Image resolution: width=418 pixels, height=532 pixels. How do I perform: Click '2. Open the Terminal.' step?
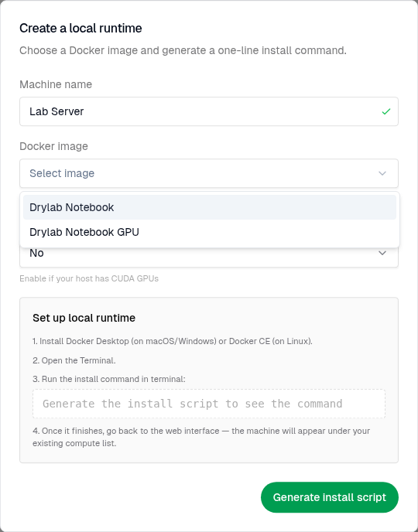pos(74,360)
